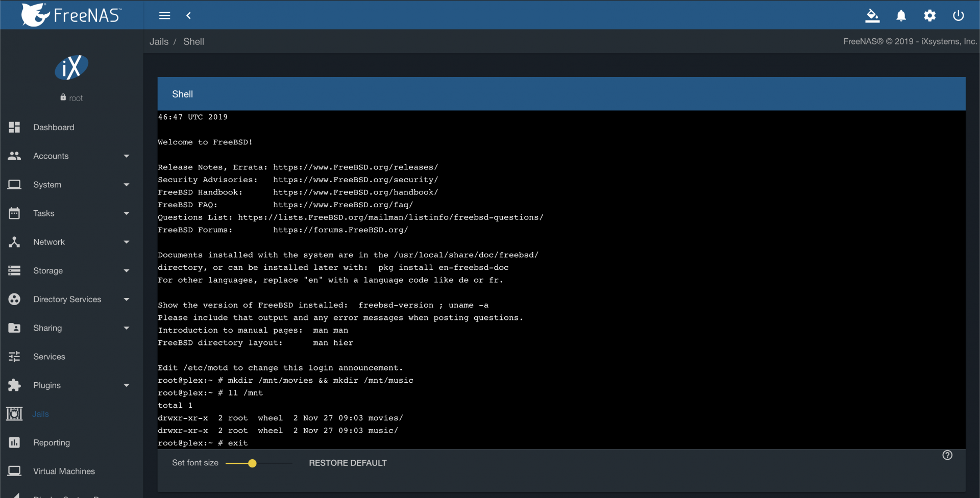Click the Shell panel header title
Viewport: 980px width, 498px height.
182,94
